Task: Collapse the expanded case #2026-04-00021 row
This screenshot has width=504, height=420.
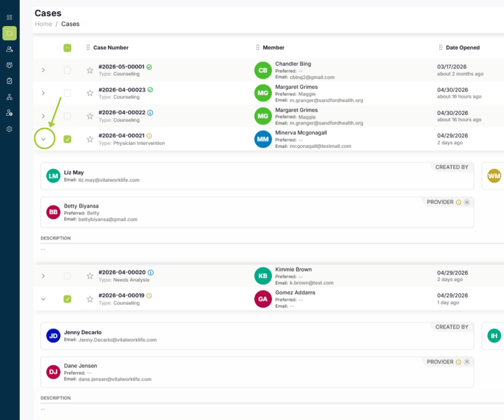Action: [x=43, y=139]
